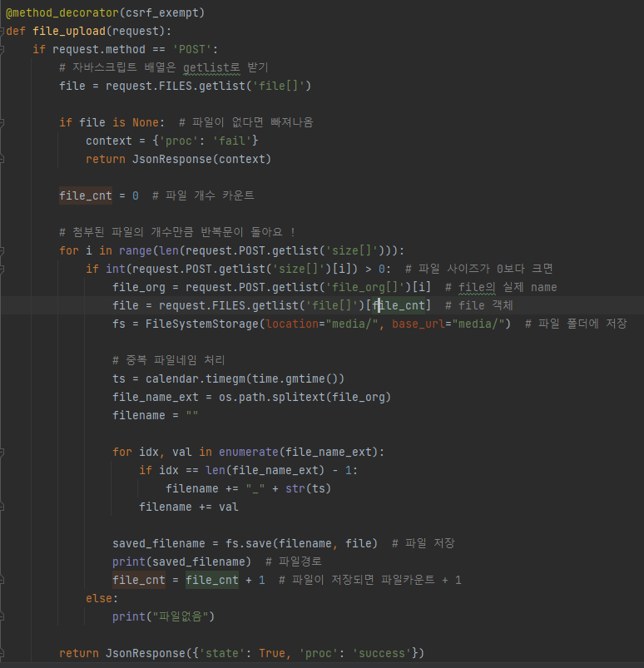The width and height of the screenshot is (644, 668).
Task: Click the base_url keyword argument
Action: pyautogui.click(x=419, y=324)
